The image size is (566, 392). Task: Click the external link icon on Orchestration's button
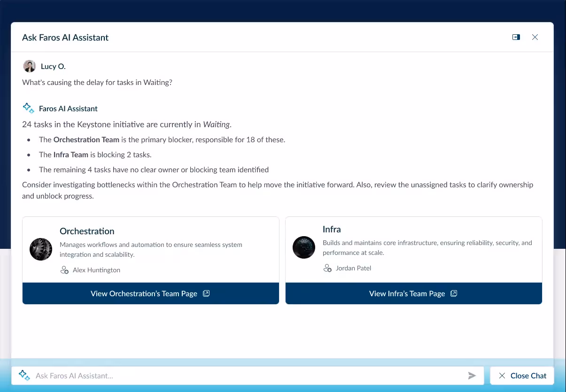pyautogui.click(x=206, y=293)
